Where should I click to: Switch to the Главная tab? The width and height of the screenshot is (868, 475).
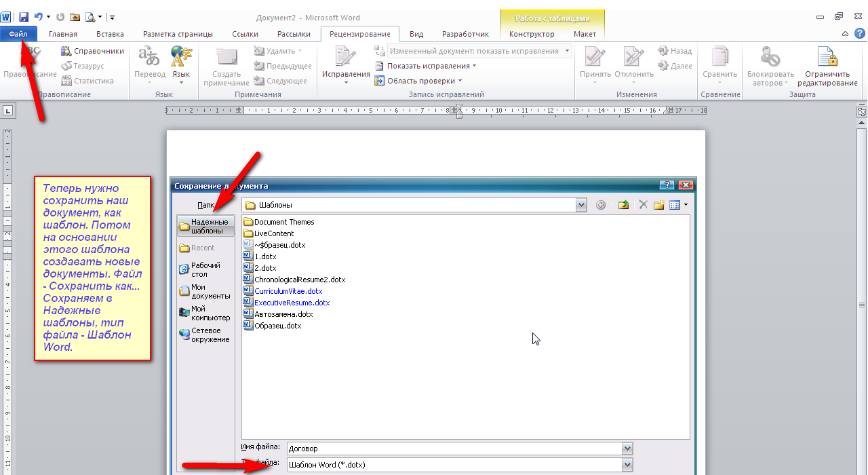coord(63,34)
